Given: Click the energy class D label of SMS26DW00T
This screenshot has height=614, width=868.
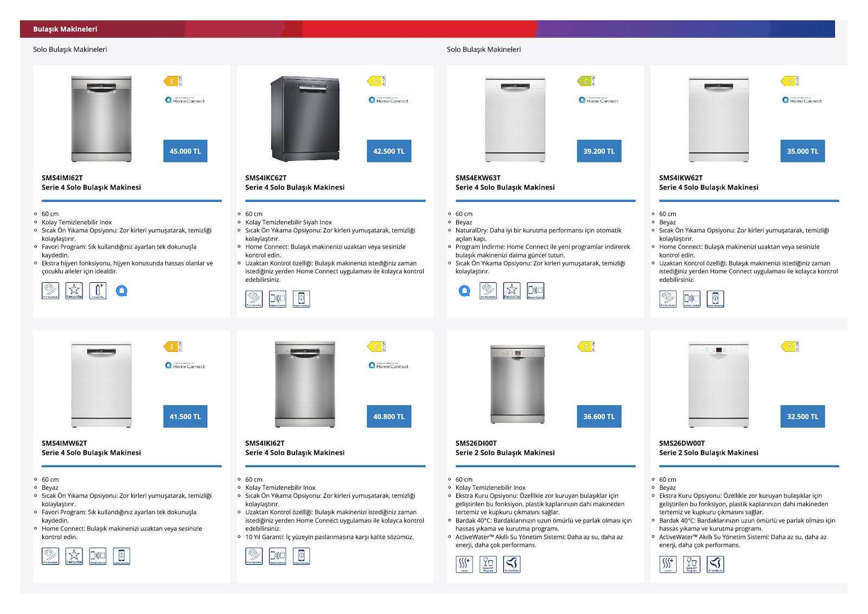Looking at the screenshot, I should click(x=790, y=346).
